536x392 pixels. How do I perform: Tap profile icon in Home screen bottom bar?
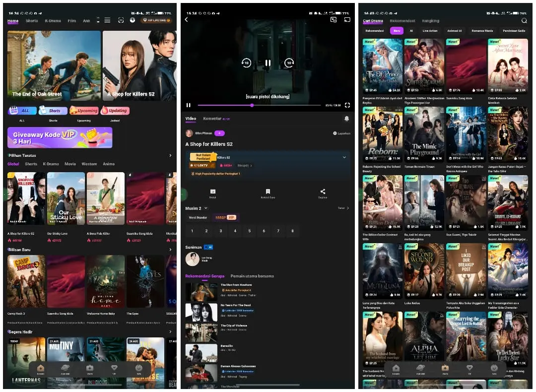(x=139, y=369)
